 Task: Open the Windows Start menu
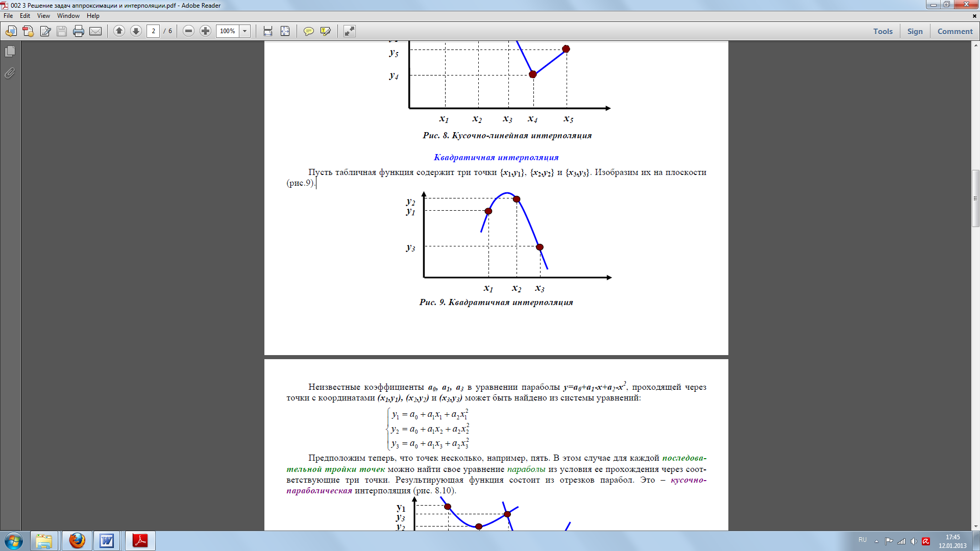click(x=13, y=541)
